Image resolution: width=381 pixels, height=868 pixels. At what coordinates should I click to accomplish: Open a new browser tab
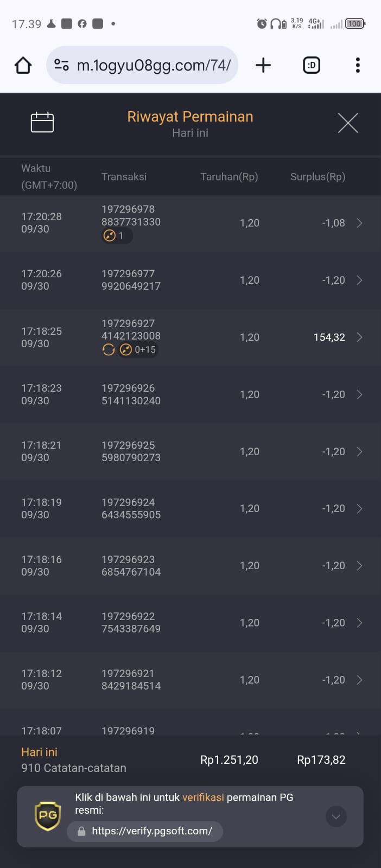pos(263,65)
